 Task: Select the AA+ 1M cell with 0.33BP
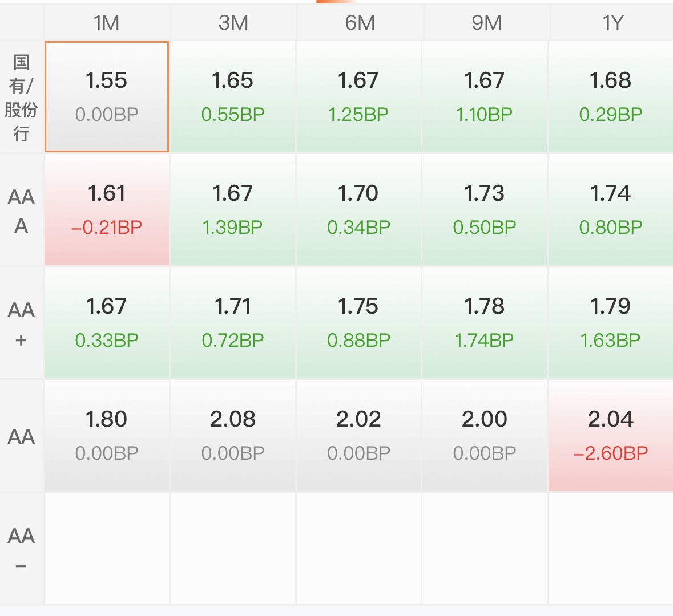106,322
